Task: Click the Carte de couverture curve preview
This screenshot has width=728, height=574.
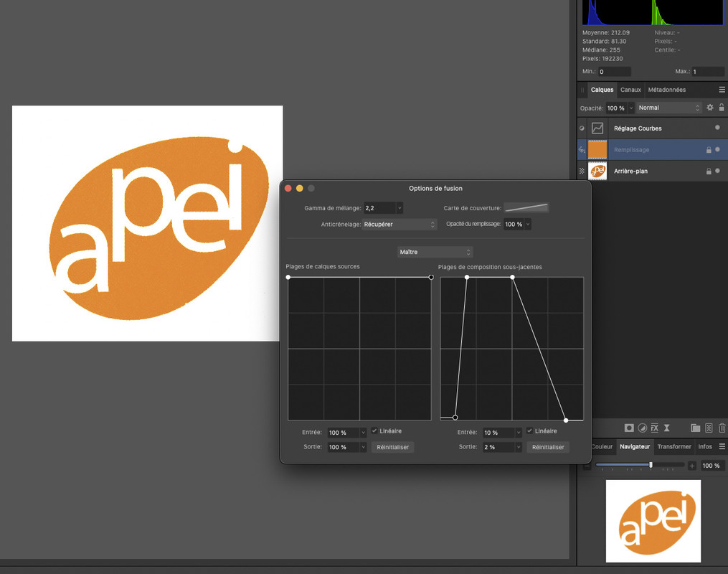Action: coord(526,207)
